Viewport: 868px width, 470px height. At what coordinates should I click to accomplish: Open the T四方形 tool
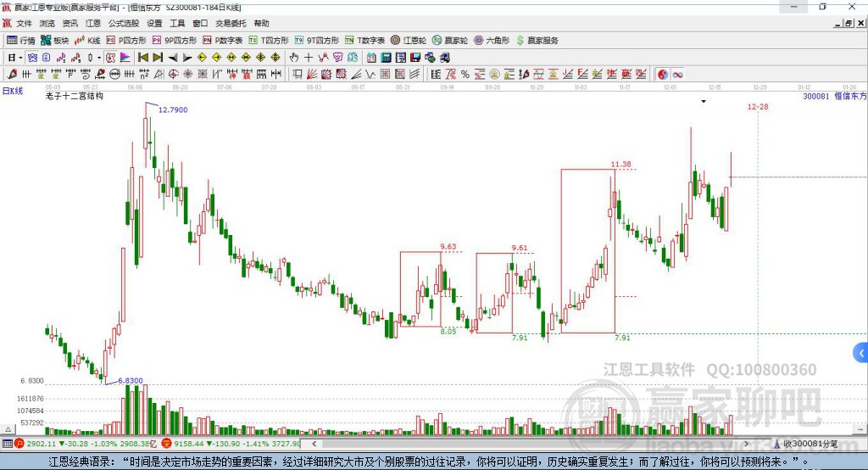coord(269,41)
